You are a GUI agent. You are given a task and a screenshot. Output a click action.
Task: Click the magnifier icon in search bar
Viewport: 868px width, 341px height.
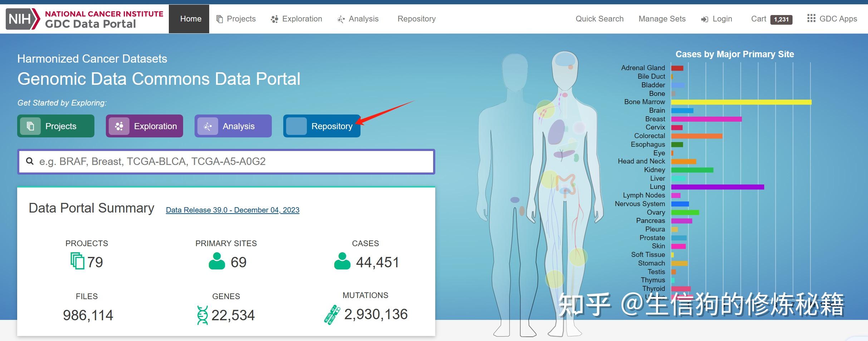[x=30, y=161]
